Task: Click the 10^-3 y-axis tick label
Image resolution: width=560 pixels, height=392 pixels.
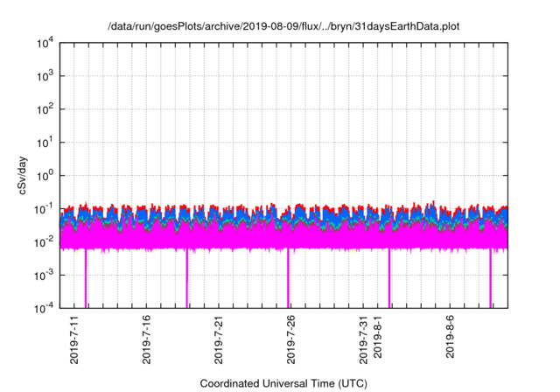Action: 45,275
